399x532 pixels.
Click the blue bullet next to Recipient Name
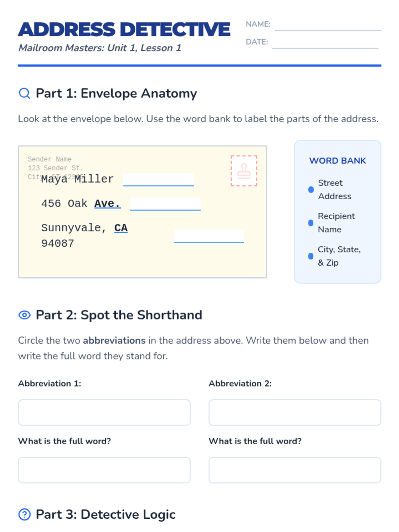311,223
